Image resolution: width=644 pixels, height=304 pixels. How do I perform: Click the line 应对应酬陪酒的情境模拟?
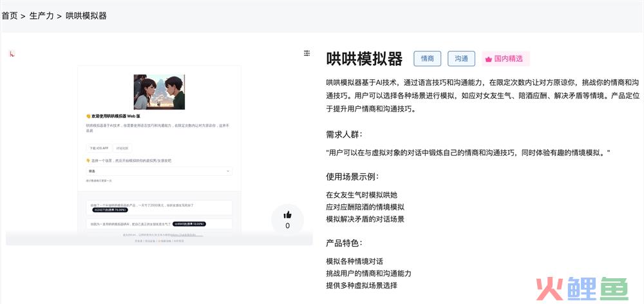click(x=365, y=207)
